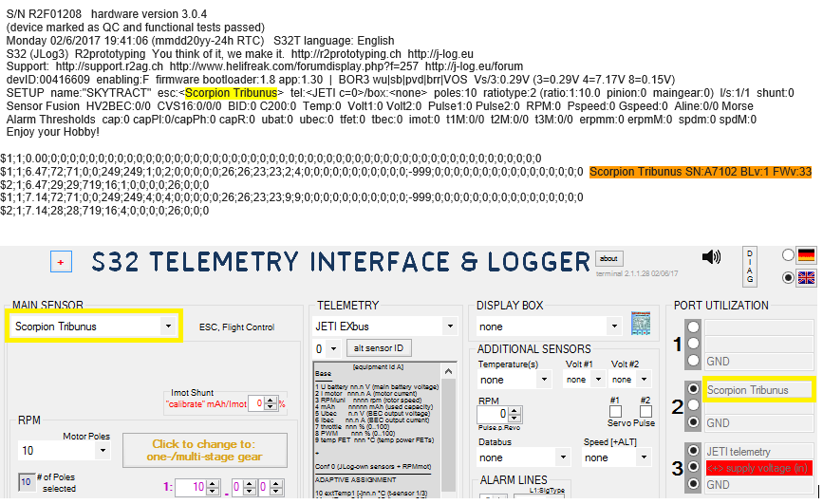Click the port 1 pin beside GND
Image resolution: width=823 pixels, height=504 pixels.
pyautogui.click(x=693, y=361)
